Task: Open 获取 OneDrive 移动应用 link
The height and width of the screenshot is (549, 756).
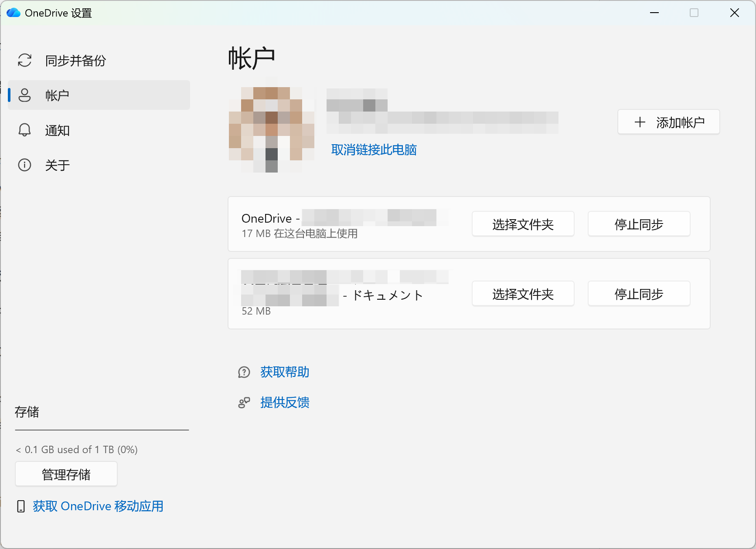Action: click(x=98, y=506)
